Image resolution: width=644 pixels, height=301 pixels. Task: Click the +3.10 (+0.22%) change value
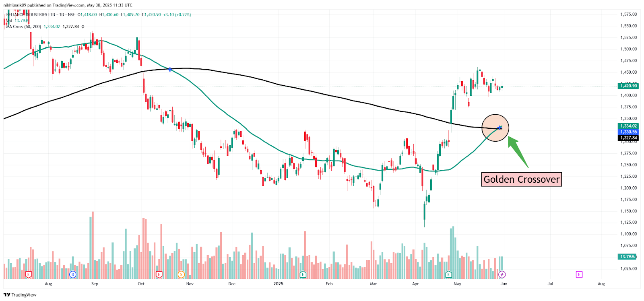[177, 14]
